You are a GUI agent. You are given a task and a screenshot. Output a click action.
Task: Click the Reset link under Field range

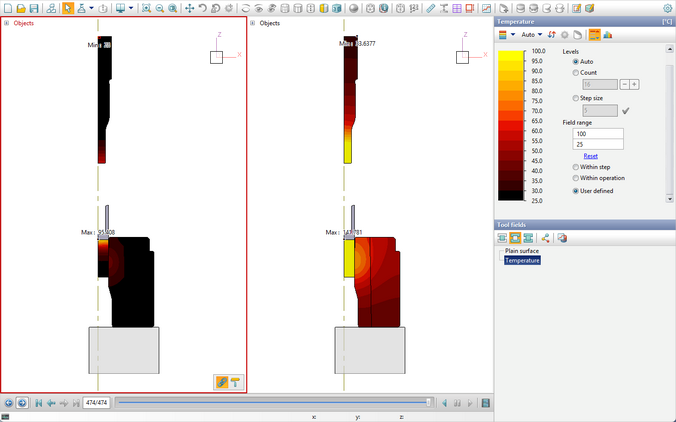click(590, 156)
